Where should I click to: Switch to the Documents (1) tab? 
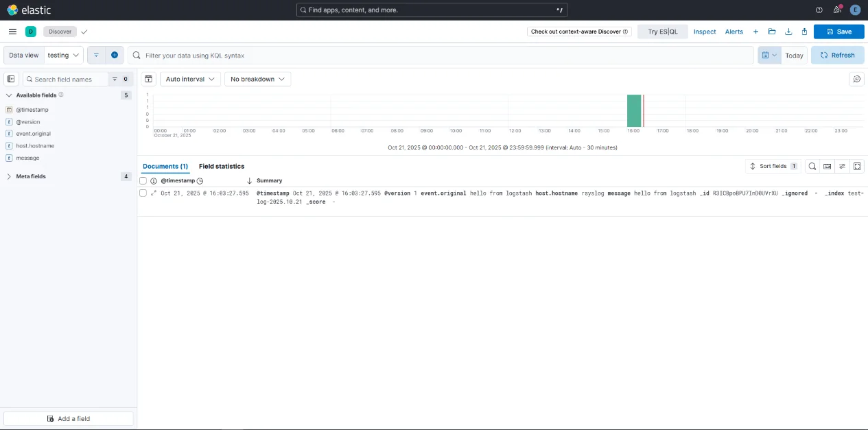tap(165, 166)
